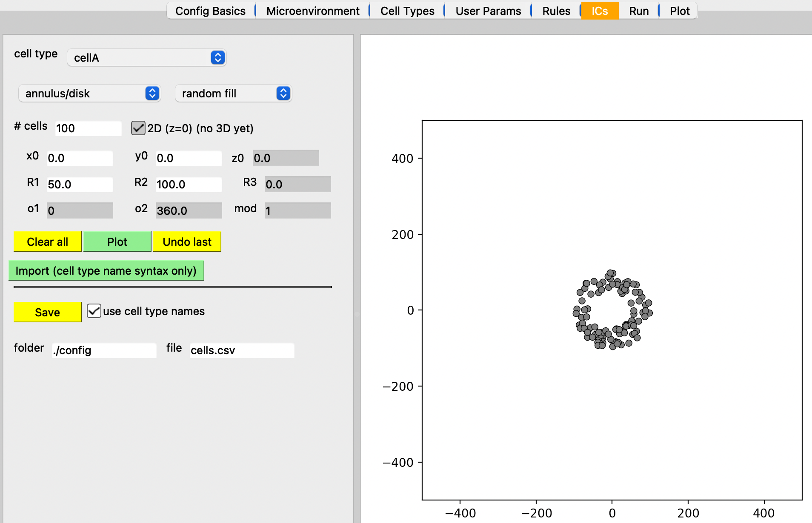The width and height of the screenshot is (812, 523).
Task: Open the Config Basics tab
Action: click(x=210, y=11)
